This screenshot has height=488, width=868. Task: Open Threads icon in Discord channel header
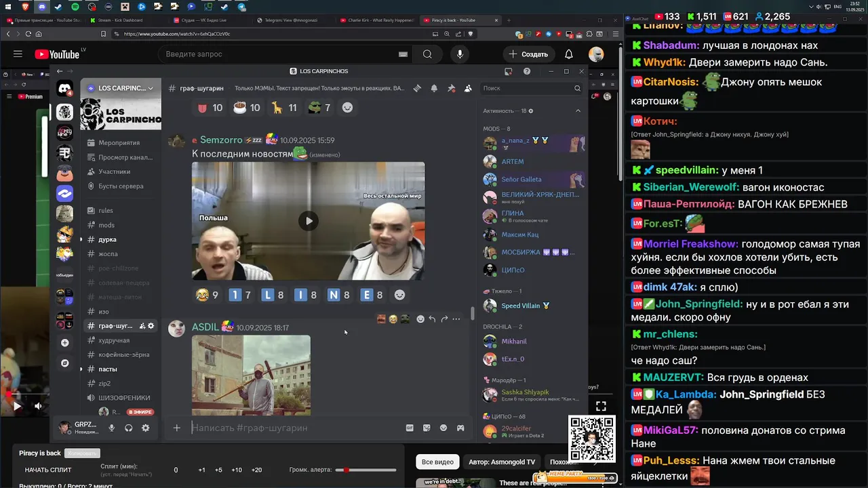pyautogui.click(x=417, y=88)
